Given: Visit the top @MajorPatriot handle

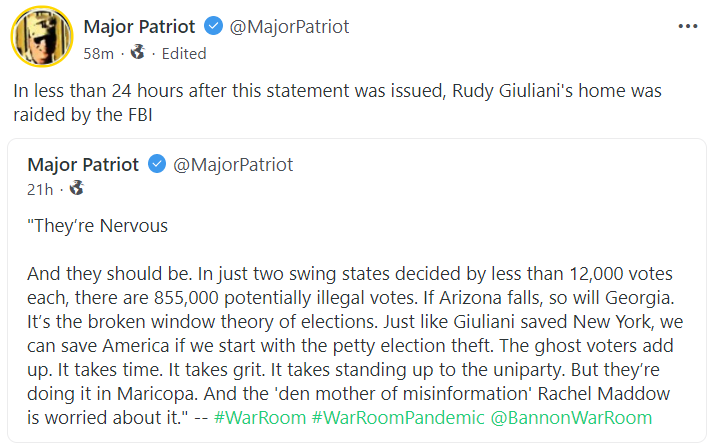Looking at the screenshot, I should click(289, 27).
